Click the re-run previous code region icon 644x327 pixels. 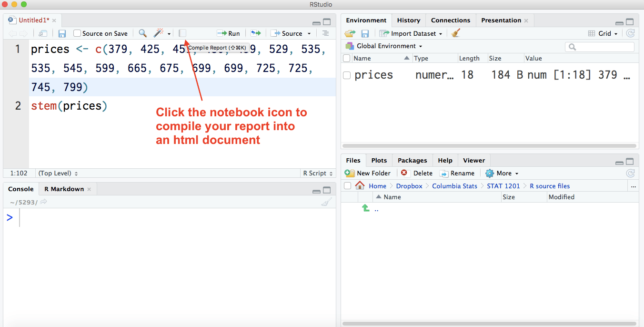point(256,33)
